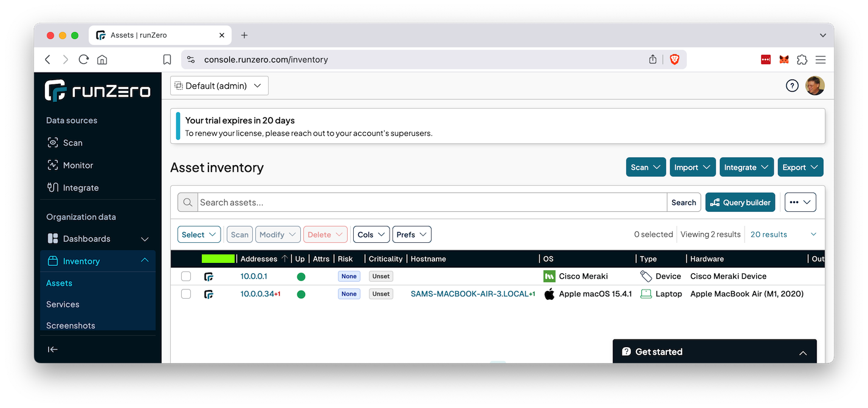Screen dimensions: 868x408
Task: Click the Laptop type icon
Action: [x=646, y=294]
